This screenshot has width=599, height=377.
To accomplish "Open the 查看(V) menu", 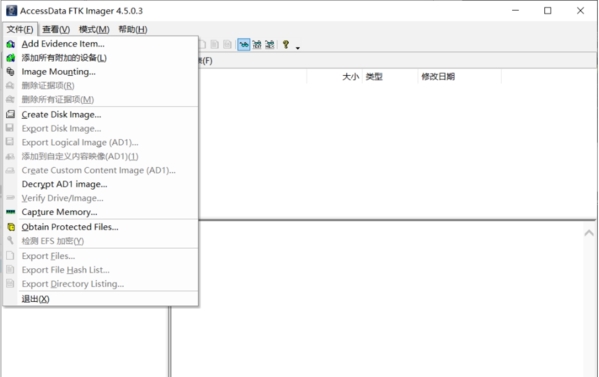I will [56, 29].
